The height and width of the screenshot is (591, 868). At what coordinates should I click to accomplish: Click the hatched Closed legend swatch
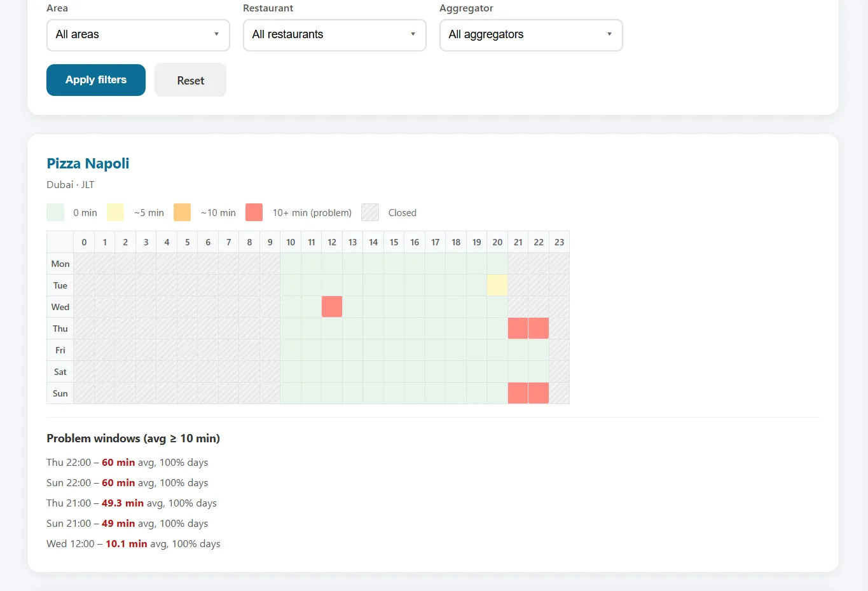[370, 212]
